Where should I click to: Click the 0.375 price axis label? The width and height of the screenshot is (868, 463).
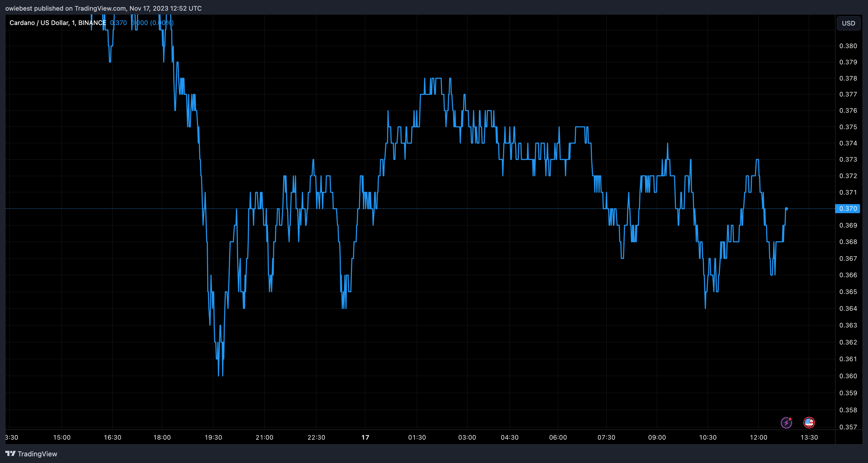[x=848, y=127]
